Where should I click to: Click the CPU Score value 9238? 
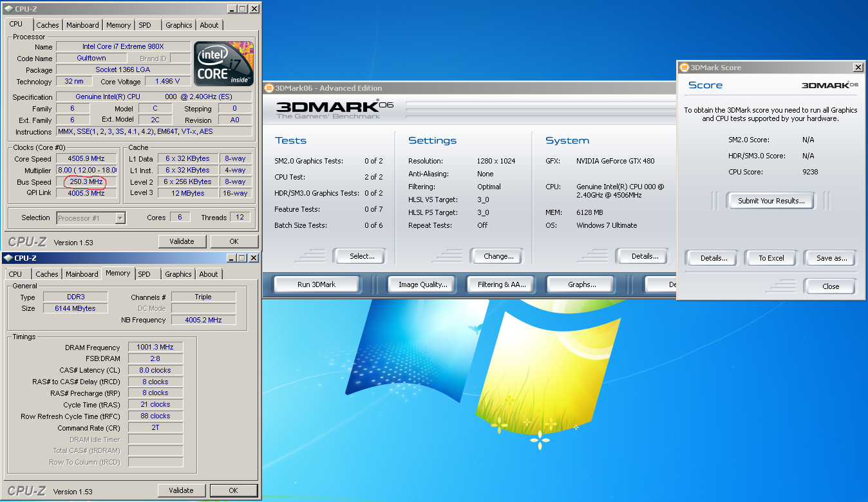click(810, 172)
